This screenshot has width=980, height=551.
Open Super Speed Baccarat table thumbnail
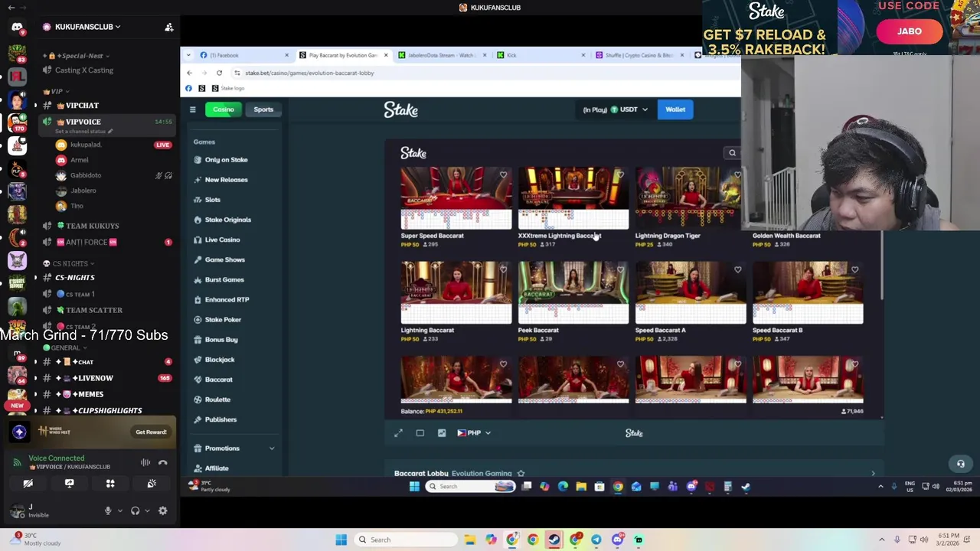pyautogui.click(x=456, y=198)
